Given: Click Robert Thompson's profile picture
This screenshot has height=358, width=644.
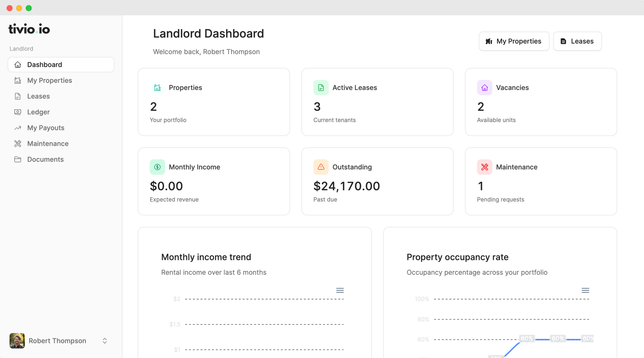Looking at the screenshot, I should (x=17, y=341).
